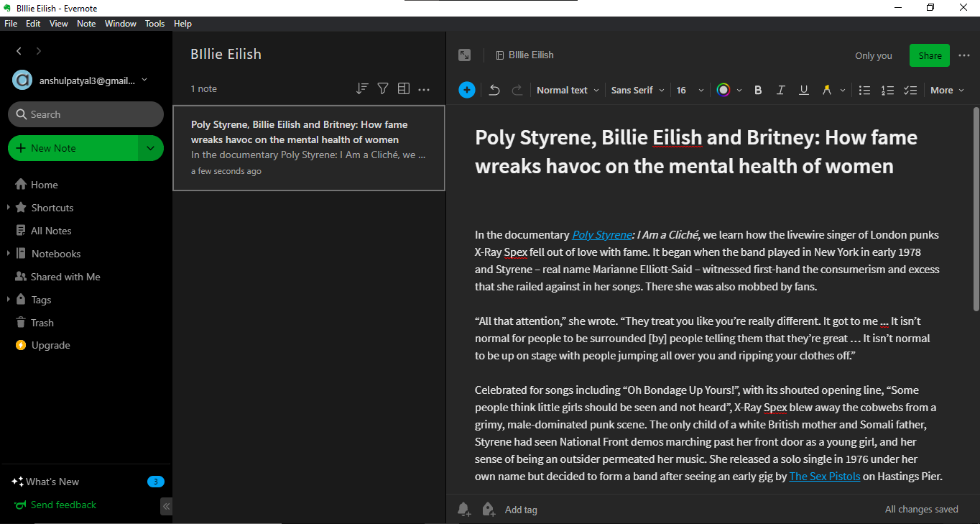Open the font color dropdown arrow

point(739,91)
